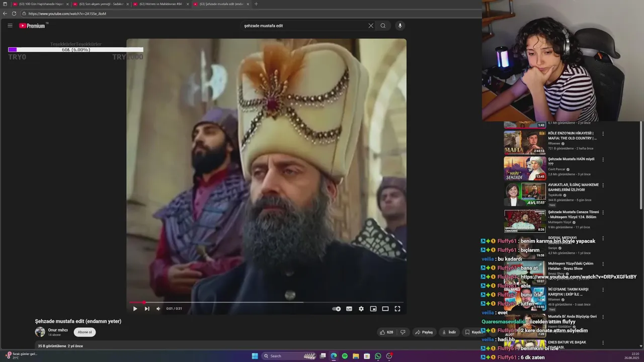Subscribe with the Abone ol button
This screenshot has height=362, width=644.
pos(85,332)
